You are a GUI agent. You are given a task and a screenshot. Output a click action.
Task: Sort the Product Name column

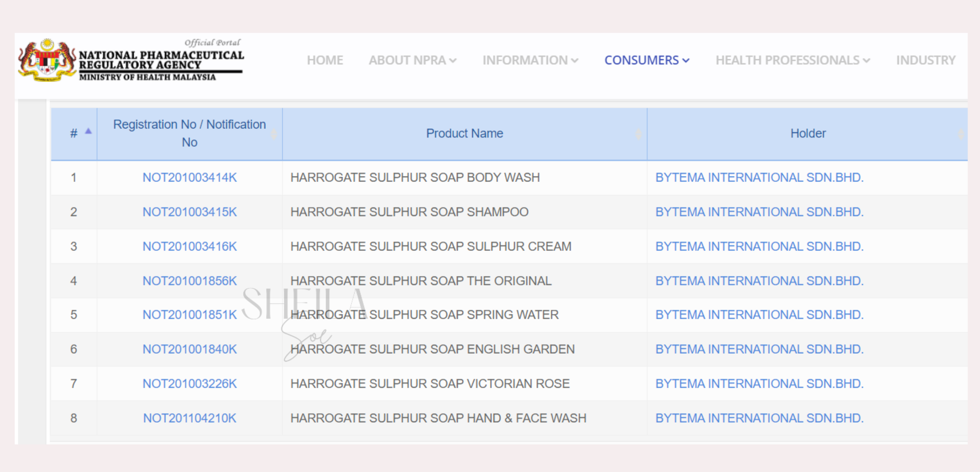(x=464, y=133)
